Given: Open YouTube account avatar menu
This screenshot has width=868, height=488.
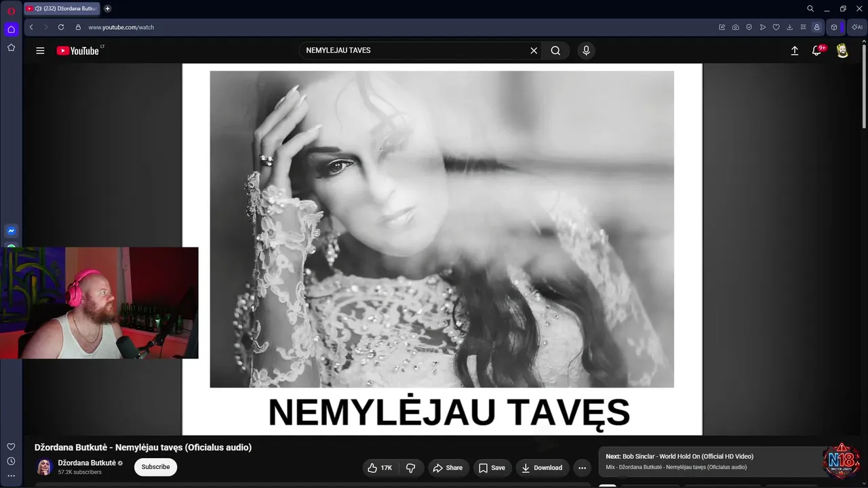Looking at the screenshot, I should click(842, 50).
